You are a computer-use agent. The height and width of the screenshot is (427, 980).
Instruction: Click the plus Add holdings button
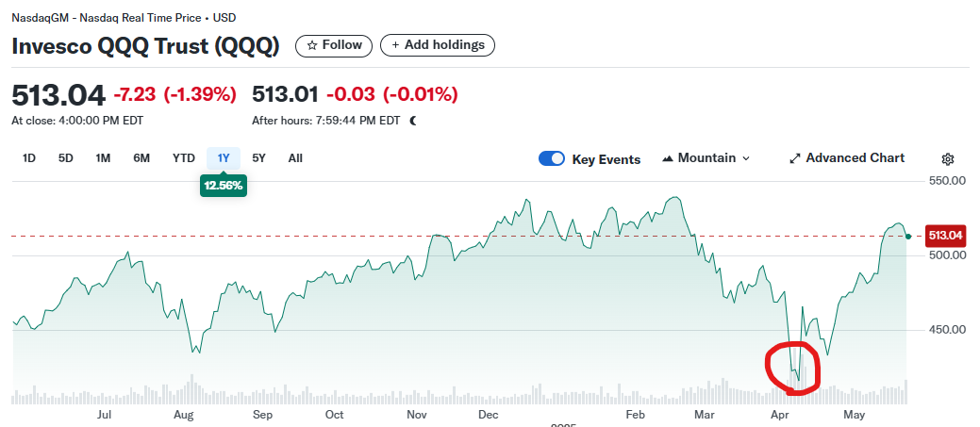pyautogui.click(x=438, y=45)
